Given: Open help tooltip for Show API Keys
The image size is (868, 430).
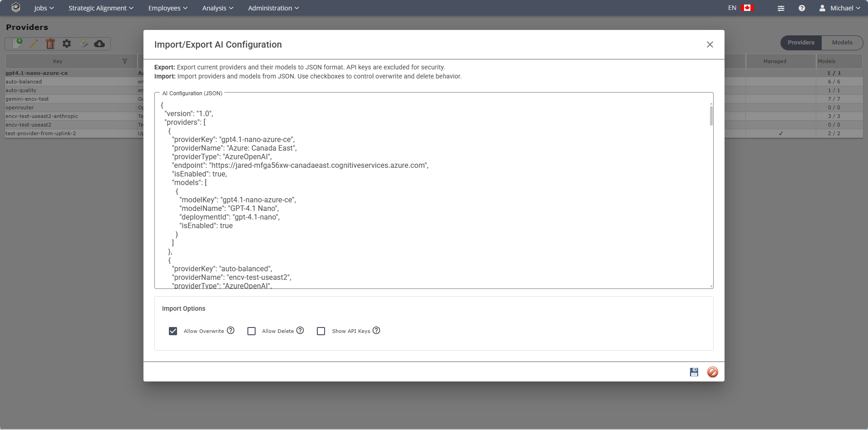Looking at the screenshot, I should pos(376,330).
